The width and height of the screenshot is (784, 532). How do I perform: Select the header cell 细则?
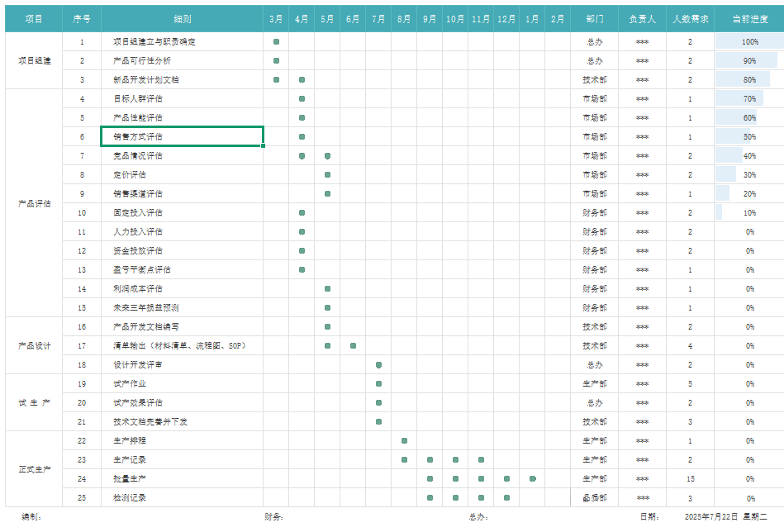click(x=182, y=19)
